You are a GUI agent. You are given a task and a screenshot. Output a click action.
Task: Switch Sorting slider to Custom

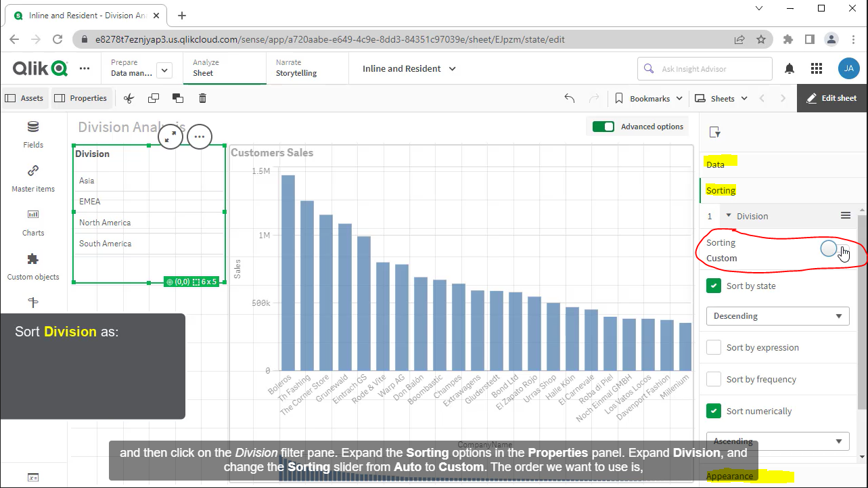coord(833,249)
